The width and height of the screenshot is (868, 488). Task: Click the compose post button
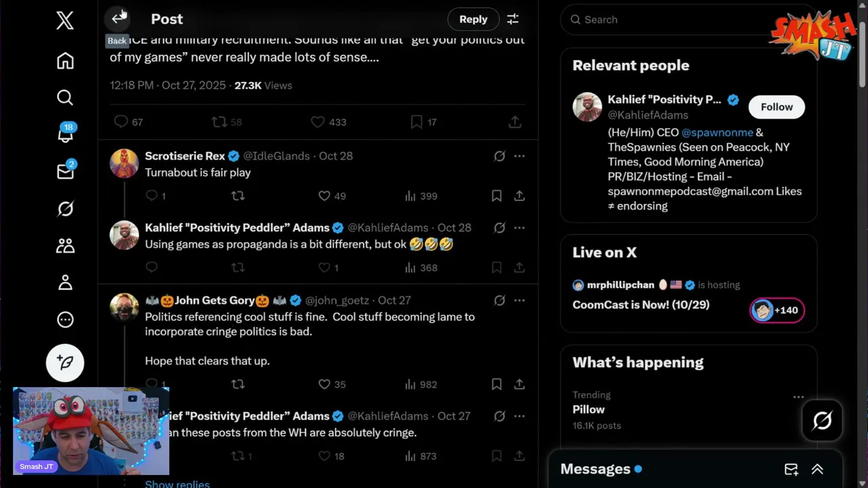pos(65,363)
